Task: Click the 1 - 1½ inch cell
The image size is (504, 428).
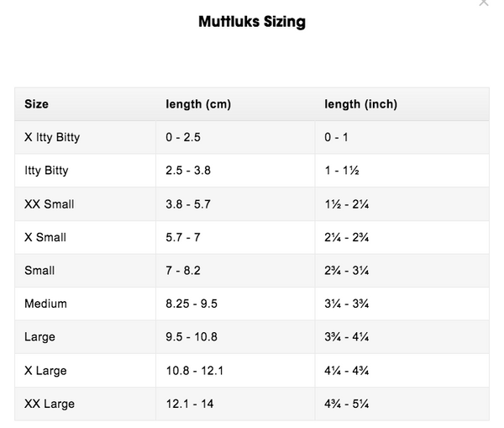Action: (x=402, y=171)
